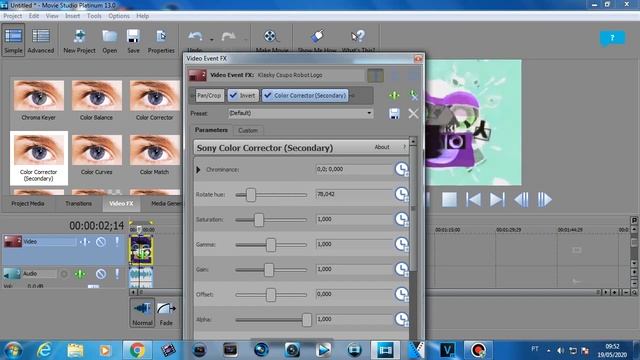Click the green plug-in chain icon

click(x=394, y=96)
